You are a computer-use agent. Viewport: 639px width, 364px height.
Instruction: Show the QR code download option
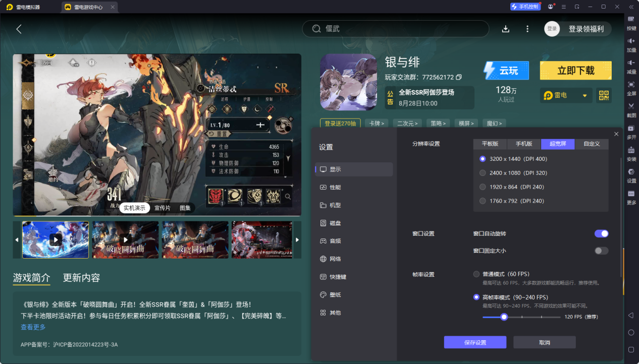pos(604,95)
